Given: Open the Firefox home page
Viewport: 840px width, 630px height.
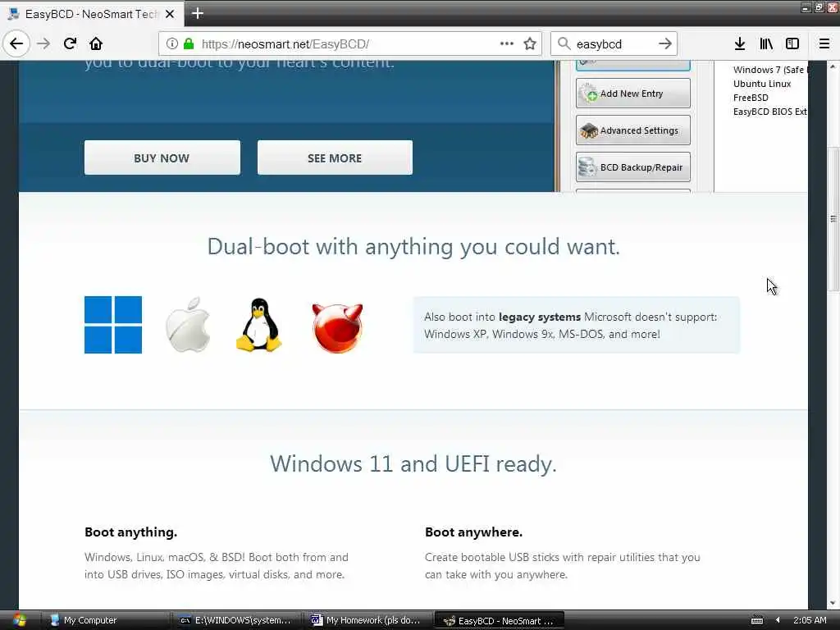Looking at the screenshot, I should click(x=96, y=44).
